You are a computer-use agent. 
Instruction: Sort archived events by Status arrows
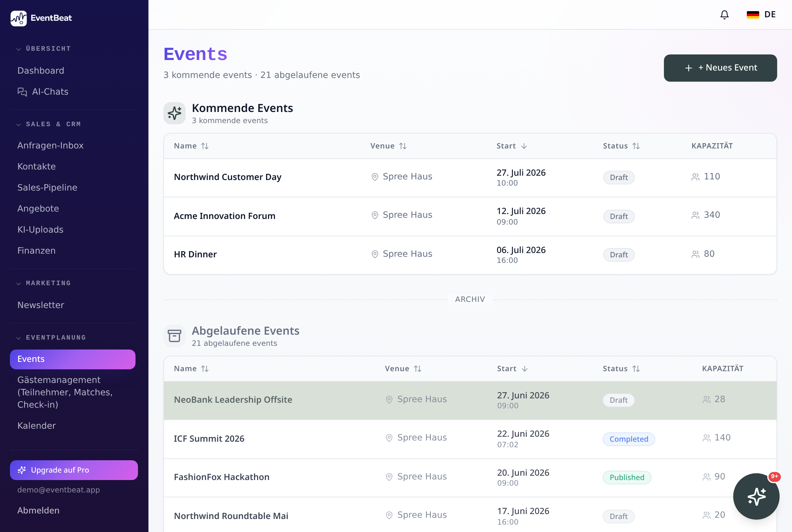click(636, 369)
